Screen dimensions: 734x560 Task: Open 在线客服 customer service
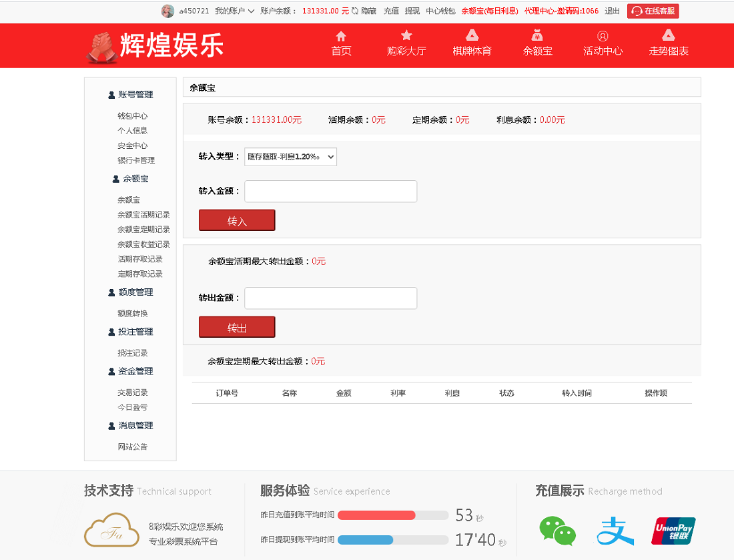(x=652, y=11)
